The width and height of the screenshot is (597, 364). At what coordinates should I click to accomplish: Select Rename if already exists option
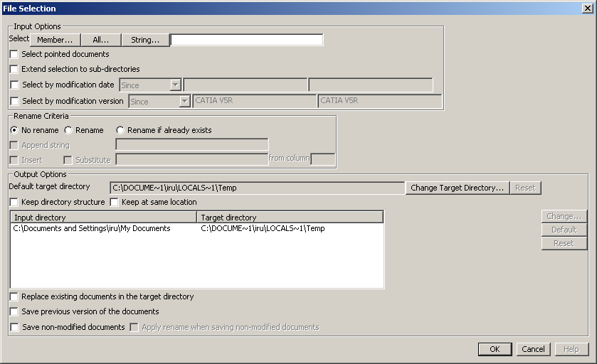point(120,131)
